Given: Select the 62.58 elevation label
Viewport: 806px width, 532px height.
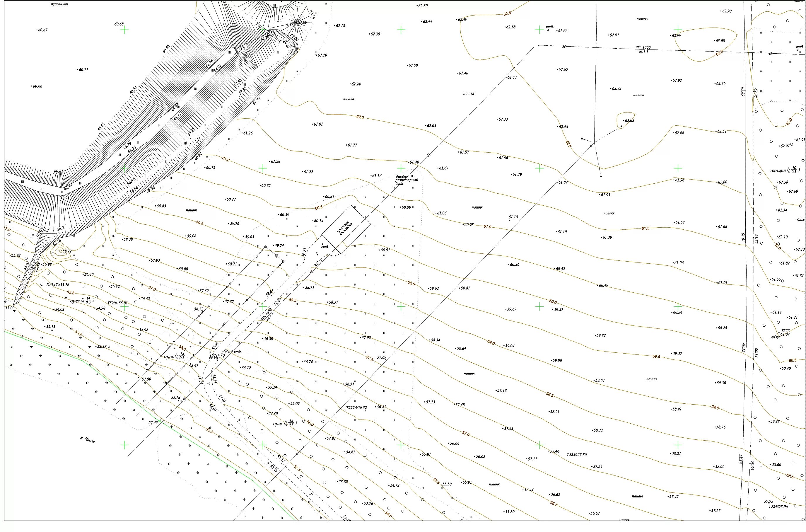Looking at the screenshot, I should pyautogui.click(x=511, y=27).
